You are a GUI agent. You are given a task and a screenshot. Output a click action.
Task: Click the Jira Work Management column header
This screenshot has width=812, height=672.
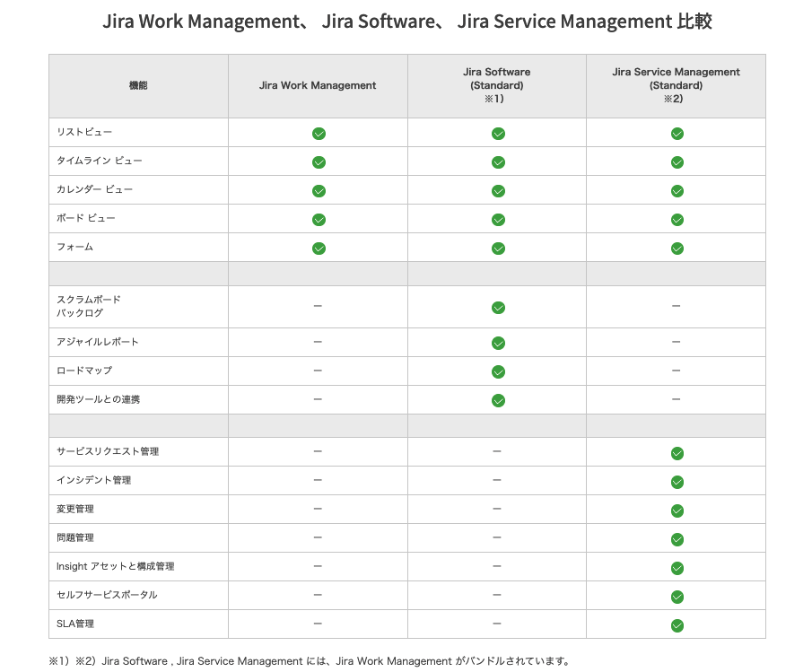pyautogui.click(x=318, y=85)
